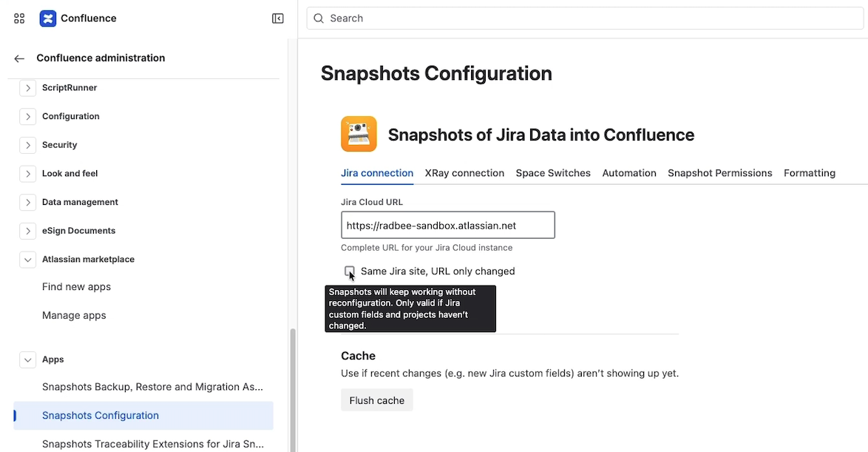Click the Snapshots Configuration page title
This screenshot has width=868, height=452.
click(x=436, y=73)
